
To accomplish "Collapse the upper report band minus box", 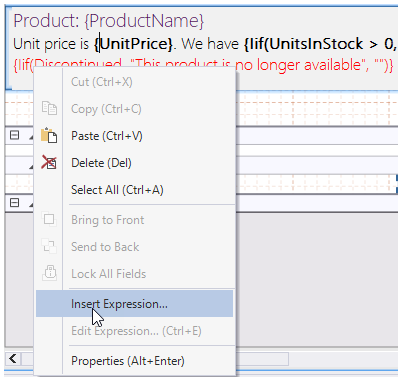I will (15, 135).
